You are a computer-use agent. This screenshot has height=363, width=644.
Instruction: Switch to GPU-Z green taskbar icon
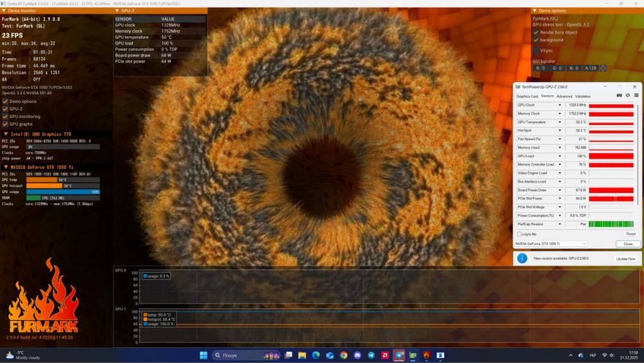pos(413,355)
